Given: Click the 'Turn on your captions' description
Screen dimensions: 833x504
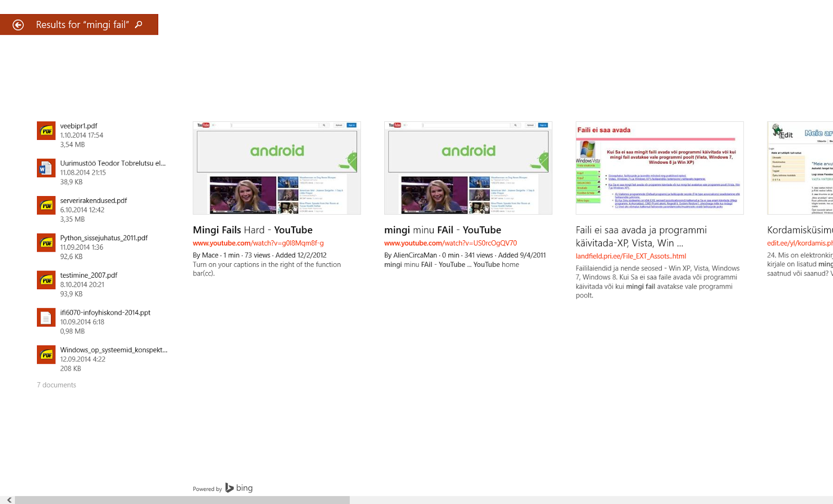Looking at the screenshot, I should click(267, 269).
